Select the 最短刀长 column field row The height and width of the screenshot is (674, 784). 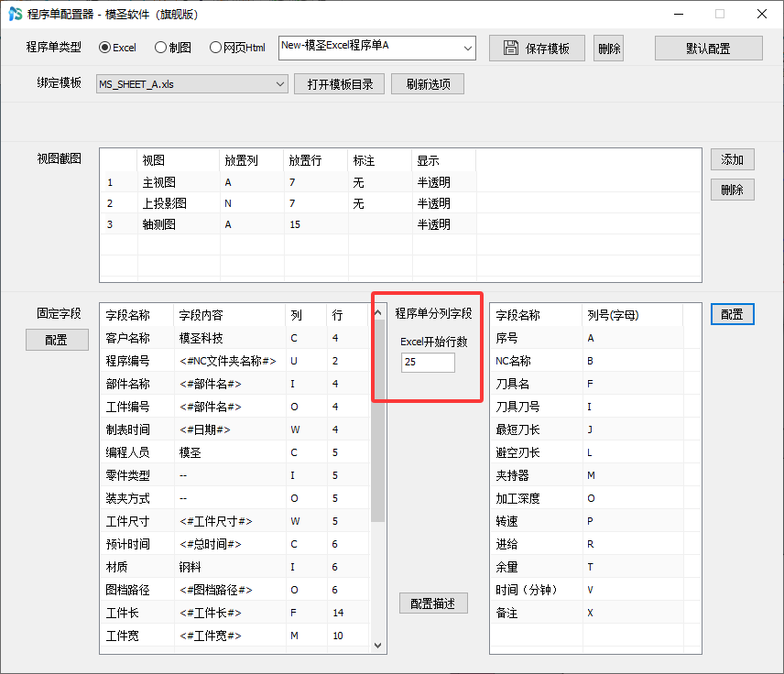[x=595, y=429]
